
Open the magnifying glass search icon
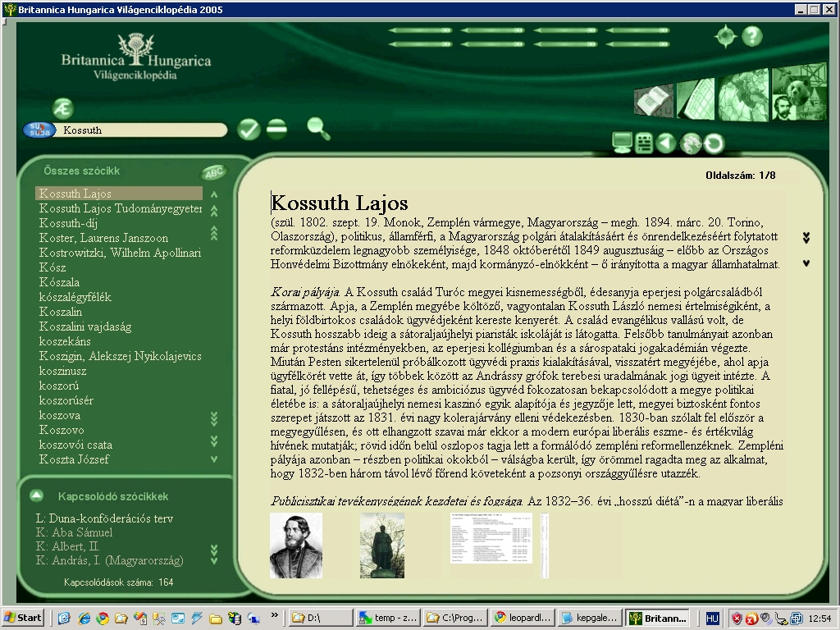click(318, 129)
